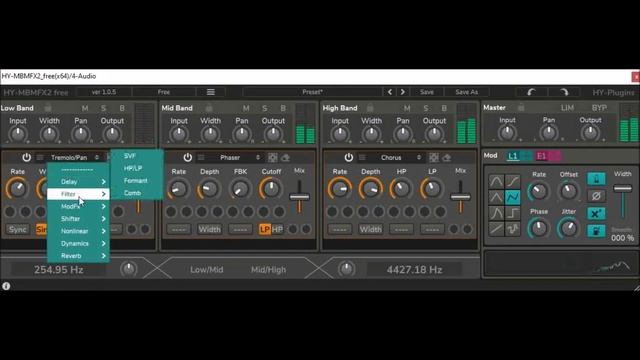Expand the Dynamics submenu

pos(78,243)
